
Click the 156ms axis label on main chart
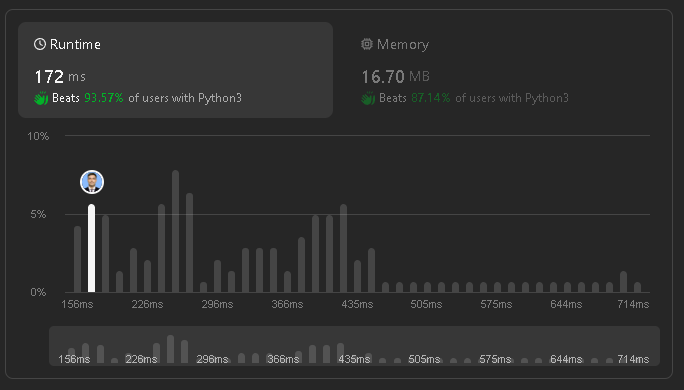coord(77,304)
